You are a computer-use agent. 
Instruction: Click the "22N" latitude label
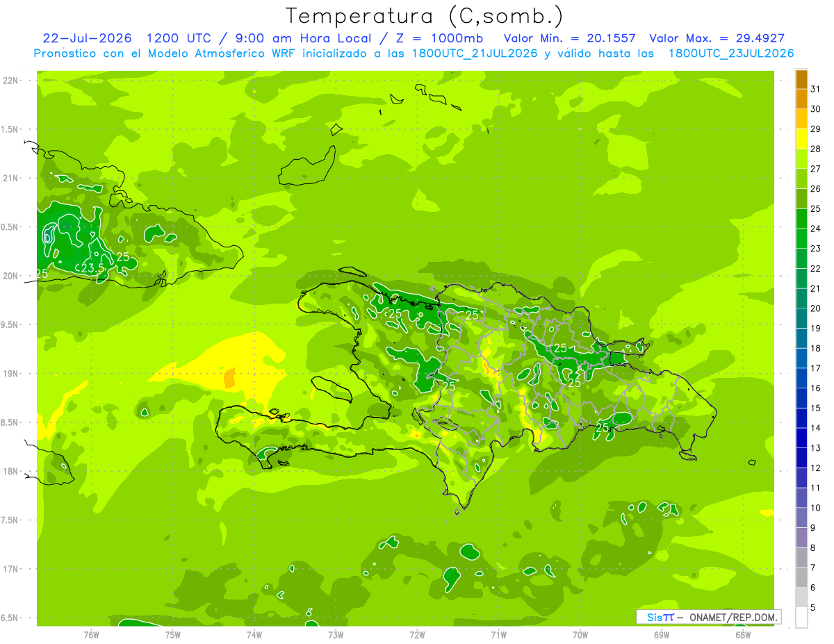point(10,81)
